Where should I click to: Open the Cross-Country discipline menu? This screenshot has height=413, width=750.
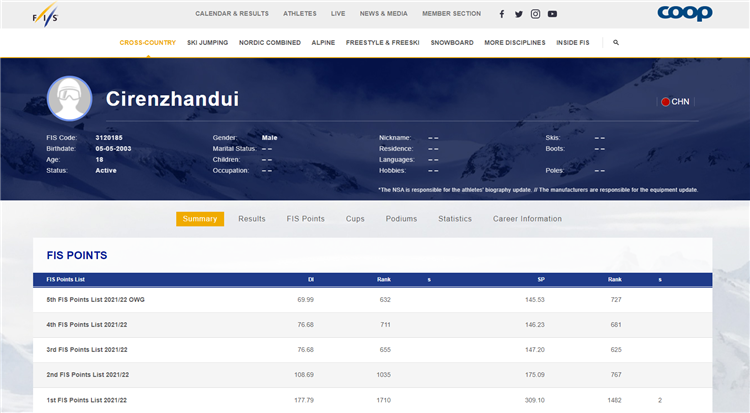(147, 43)
